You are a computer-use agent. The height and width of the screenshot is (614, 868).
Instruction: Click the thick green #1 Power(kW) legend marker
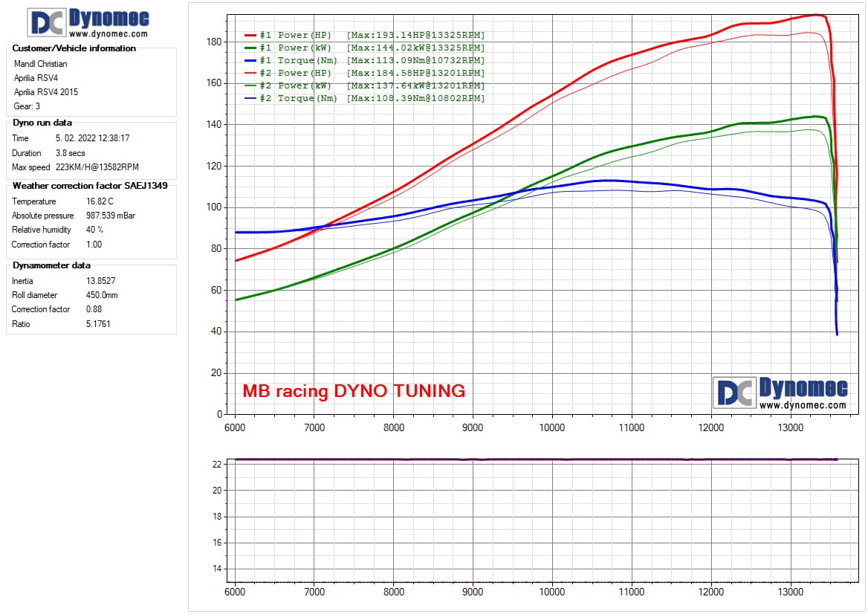pyautogui.click(x=250, y=48)
